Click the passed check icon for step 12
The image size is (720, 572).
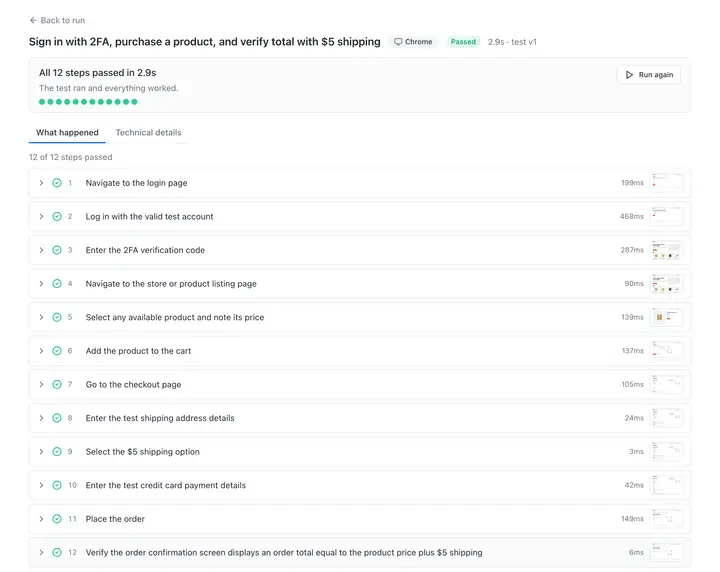pos(57,552)
